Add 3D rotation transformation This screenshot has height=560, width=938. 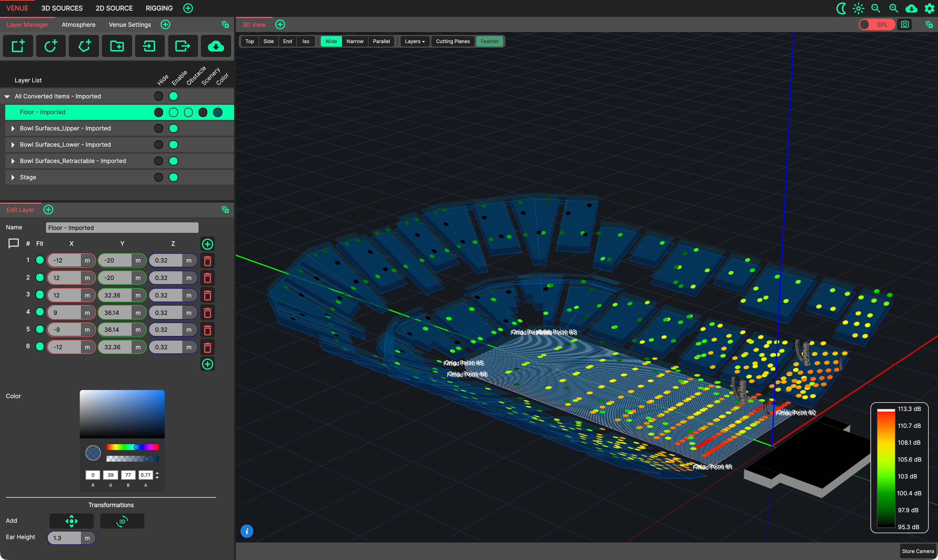122,521
